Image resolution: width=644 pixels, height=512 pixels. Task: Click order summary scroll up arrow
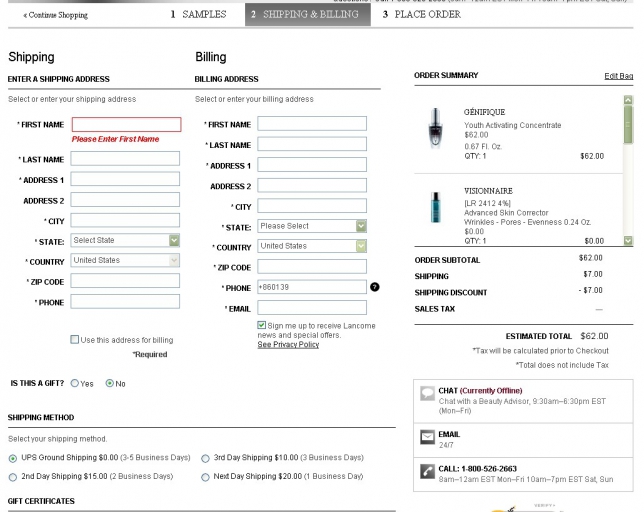(x=628, y=100)
